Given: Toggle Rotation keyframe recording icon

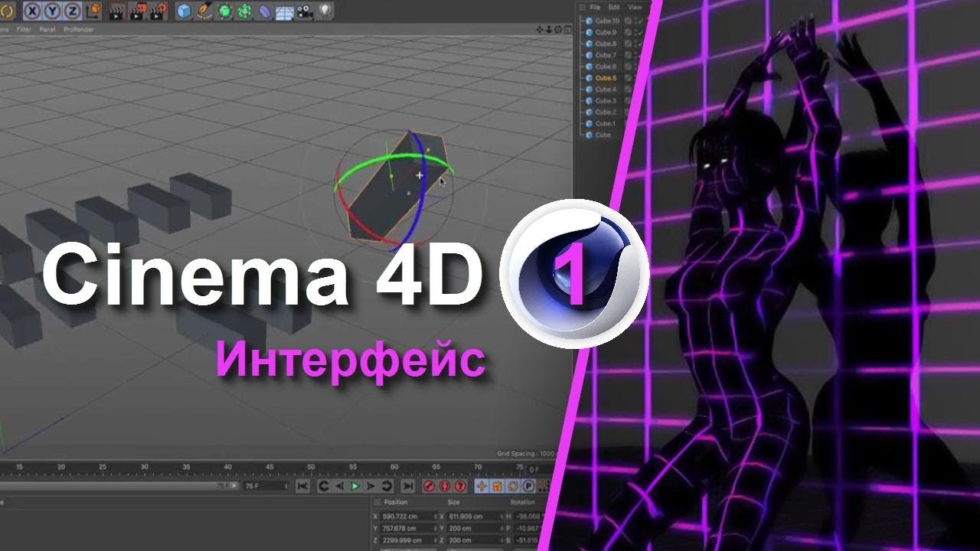Looking at the screenshot, I should (512, 486).
